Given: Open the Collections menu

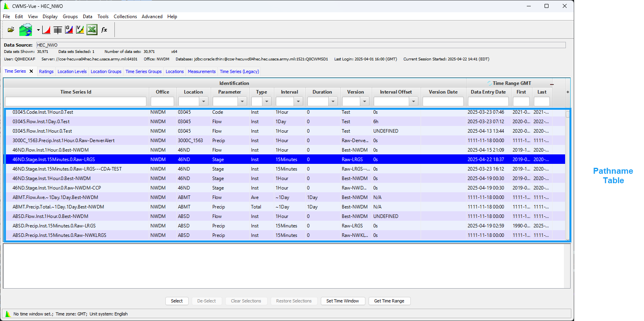Looking at the screenshot, I should [125, 17].
